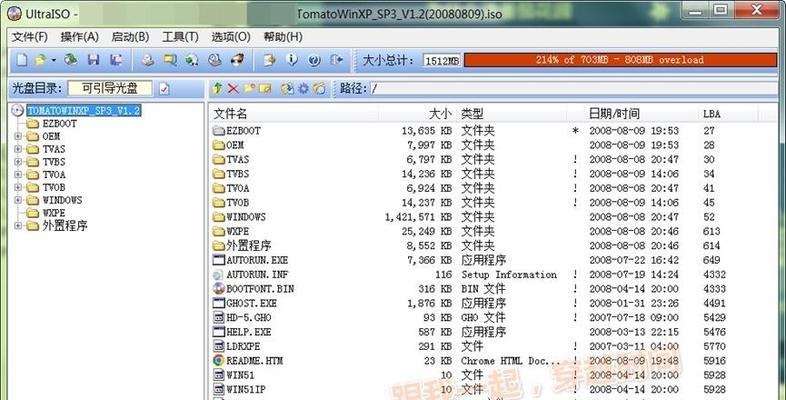This screenshot has height=400, width=786.
Task: Click the blue question-mark Help icon
Action: [314, 60]
